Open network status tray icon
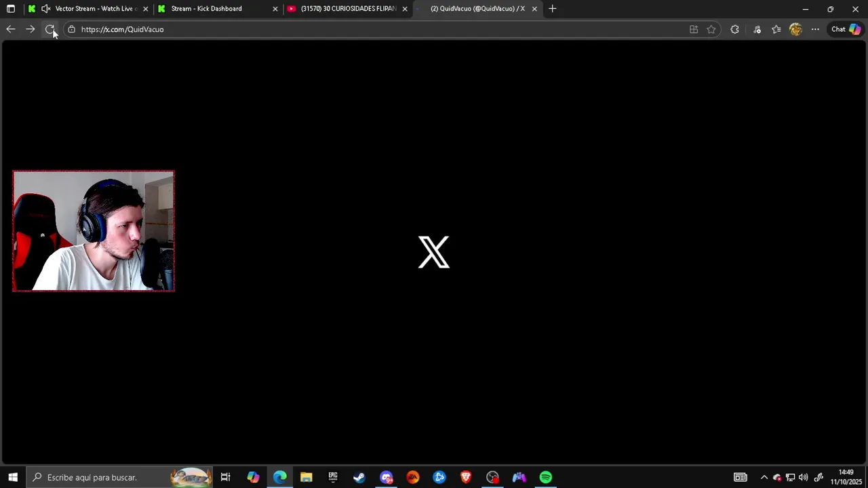 pyautogui.click(x=790, y=477)
